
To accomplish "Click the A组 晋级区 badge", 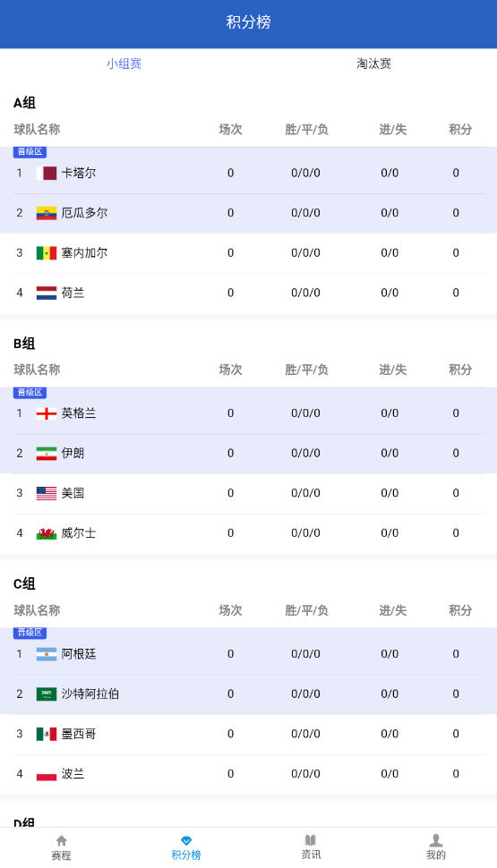I will click(x=30, y=152).
